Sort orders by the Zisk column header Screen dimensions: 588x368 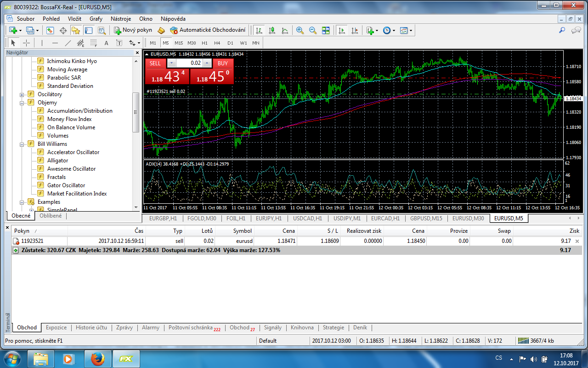pos(547,231)
